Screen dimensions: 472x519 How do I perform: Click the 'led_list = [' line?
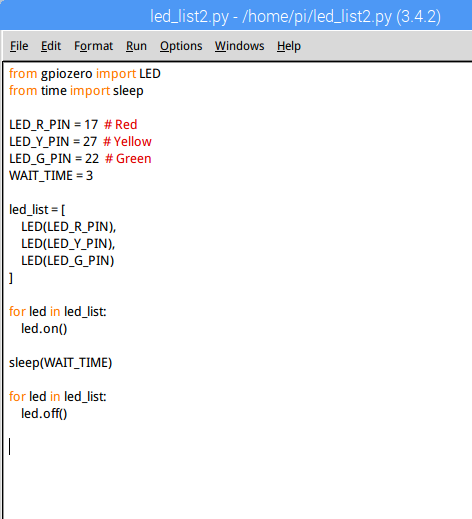click(37, 210)
